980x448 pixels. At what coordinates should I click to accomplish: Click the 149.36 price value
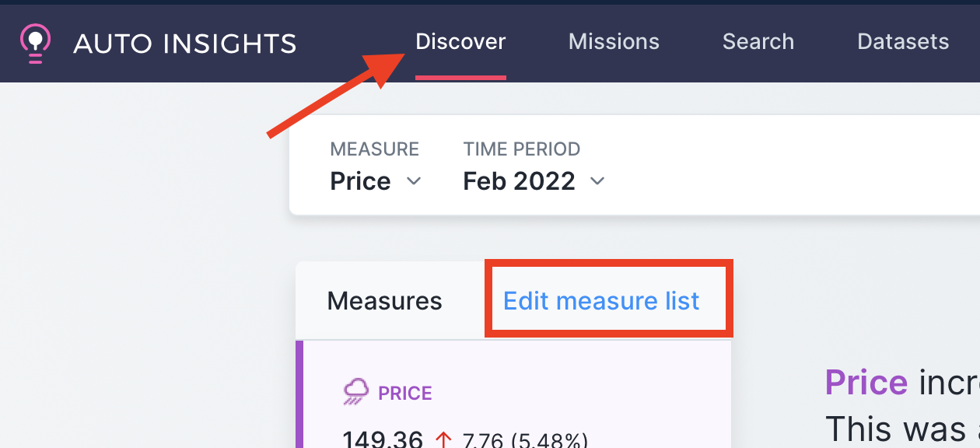[383, 439]
